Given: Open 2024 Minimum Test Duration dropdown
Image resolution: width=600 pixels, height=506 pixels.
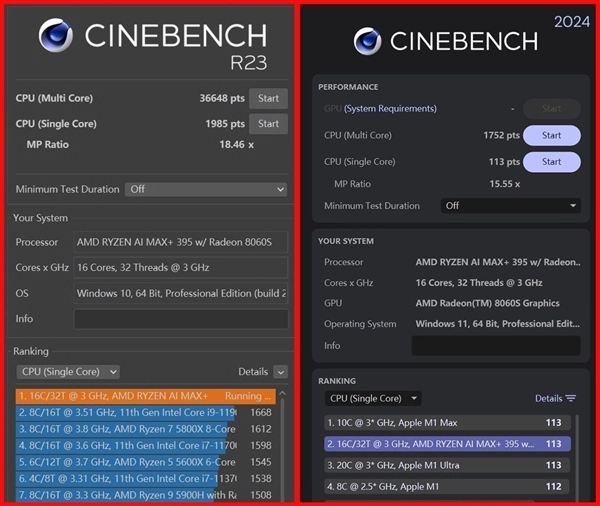Looking at the screenshot, I should [x=510, y=206].
